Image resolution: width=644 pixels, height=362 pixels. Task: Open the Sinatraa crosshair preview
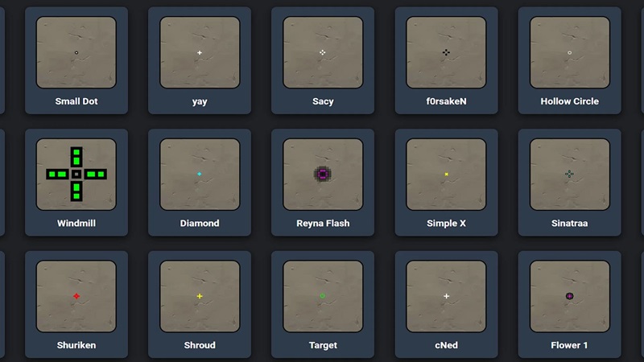click(x=570, y=175)
